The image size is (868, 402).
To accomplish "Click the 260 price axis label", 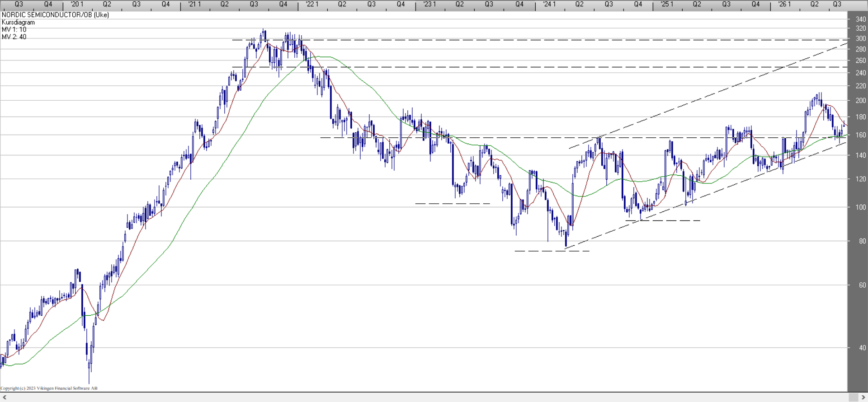I will tap(860, 61).
